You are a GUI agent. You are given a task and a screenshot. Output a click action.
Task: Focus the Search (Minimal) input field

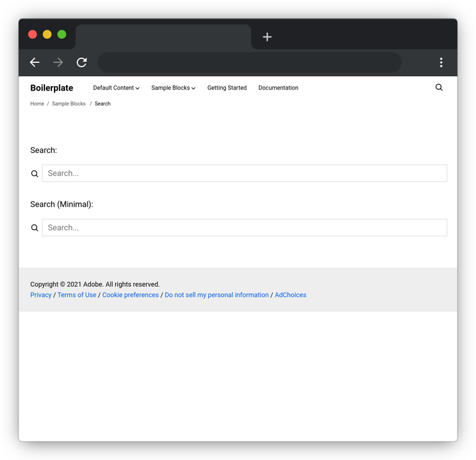pos(244,228)
